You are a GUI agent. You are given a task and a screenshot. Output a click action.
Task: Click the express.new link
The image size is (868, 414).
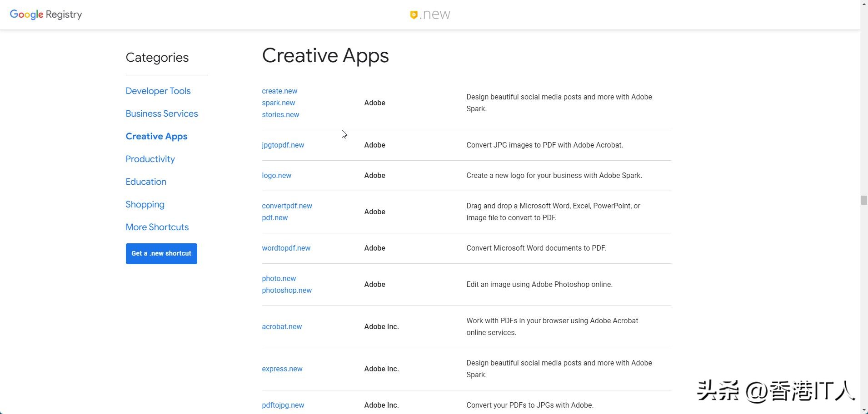[x=282, y=369]
